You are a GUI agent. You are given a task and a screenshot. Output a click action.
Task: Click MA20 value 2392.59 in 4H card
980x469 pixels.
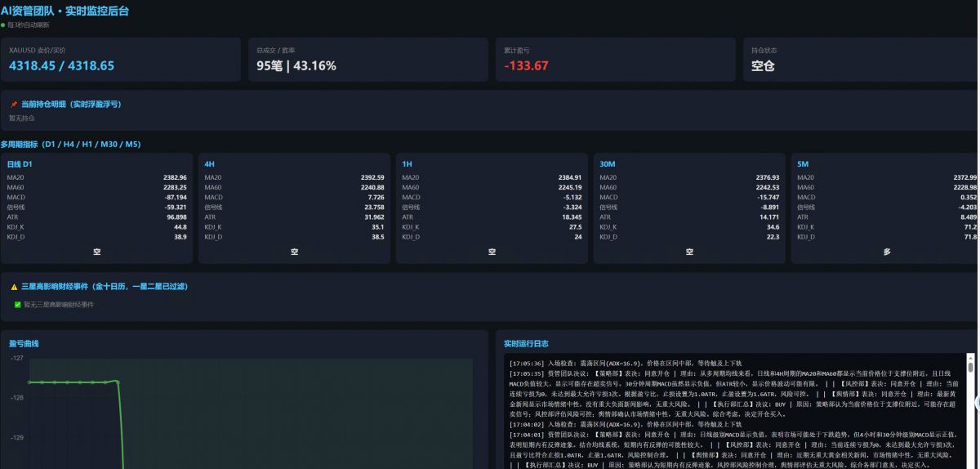[x=372, y=177]
